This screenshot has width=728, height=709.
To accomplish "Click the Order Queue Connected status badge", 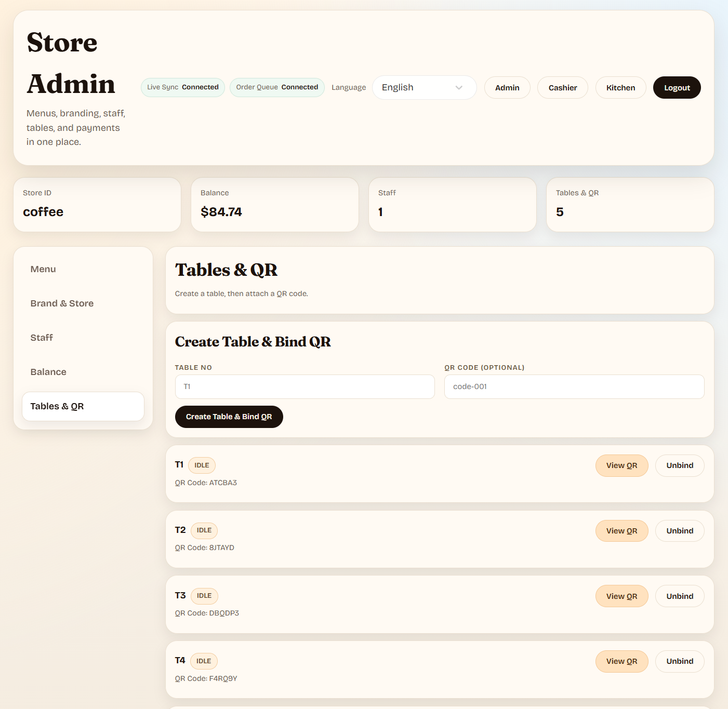I will (277, 87).
